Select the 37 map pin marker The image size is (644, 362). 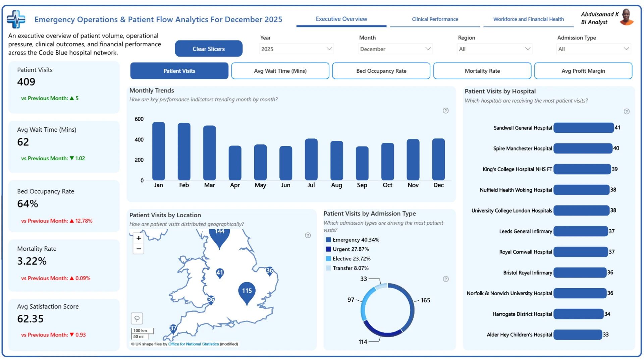pos(173,329)
